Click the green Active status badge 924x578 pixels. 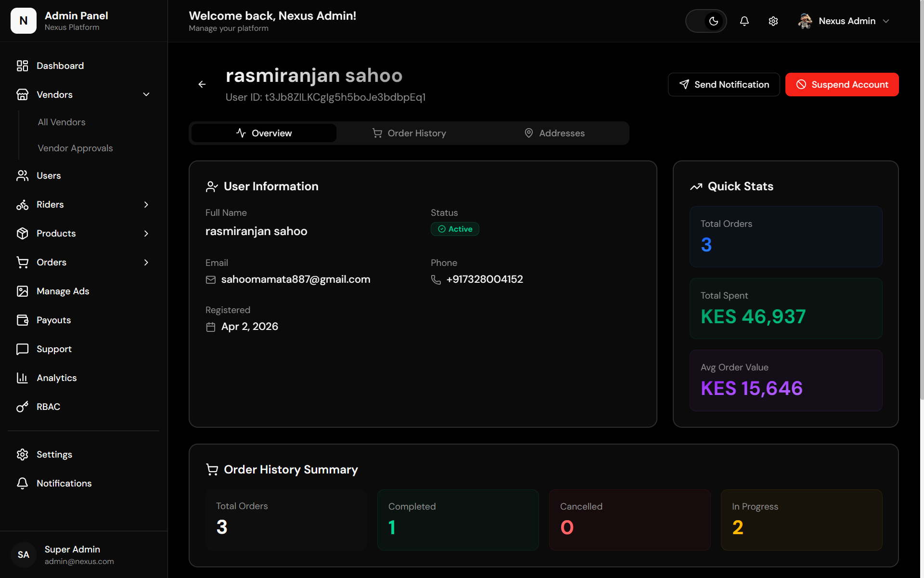point(455,229)
